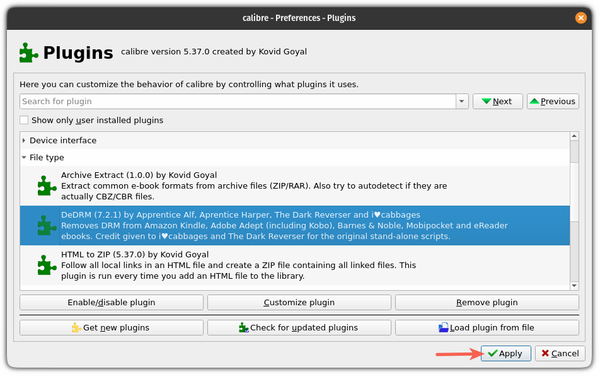The image size is (600, 376).
Task: Click the green down arrow on Next
Action: [x=486, y=101]
